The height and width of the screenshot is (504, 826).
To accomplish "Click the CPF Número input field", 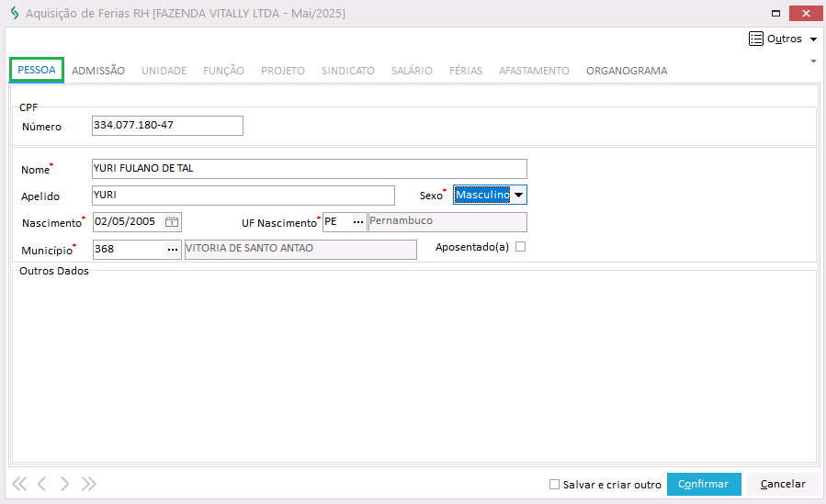I will click(167, 126).
